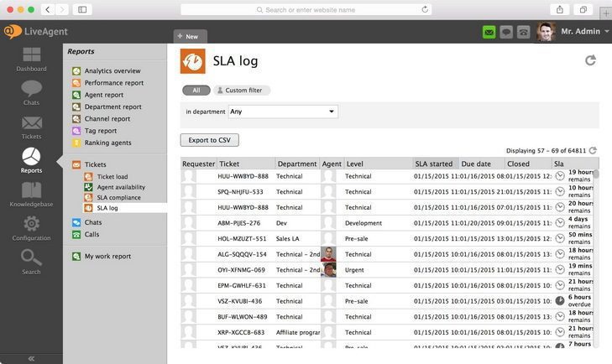The image size is (612, 364).
Task: Open the department dropdown set to Any
Action: point(283,112)
